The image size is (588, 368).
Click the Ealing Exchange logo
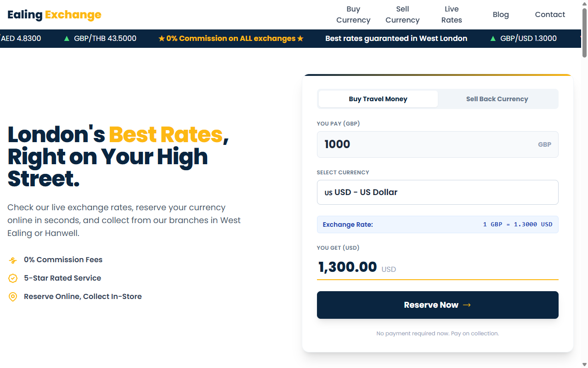coord(54,15)
